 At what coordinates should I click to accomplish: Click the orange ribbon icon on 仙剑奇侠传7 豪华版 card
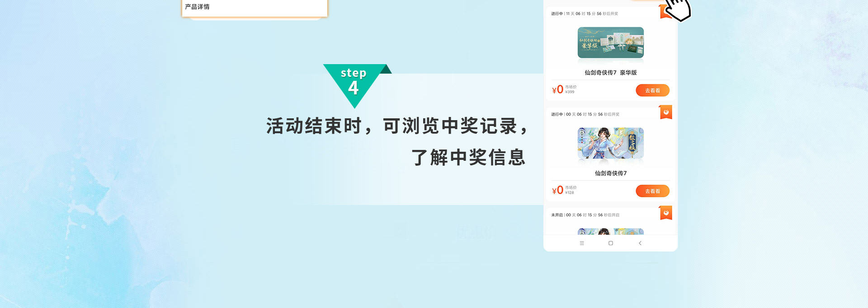(x=664, y=12)
